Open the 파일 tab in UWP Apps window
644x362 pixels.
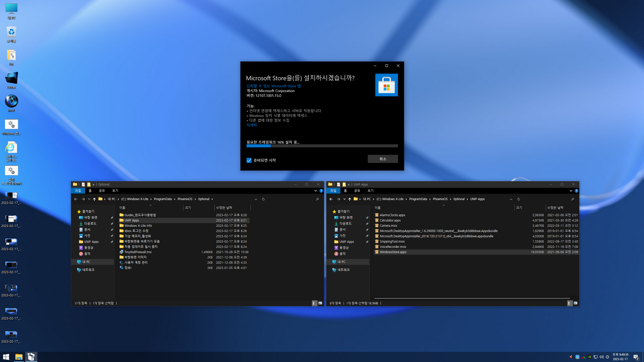[333, 191]
